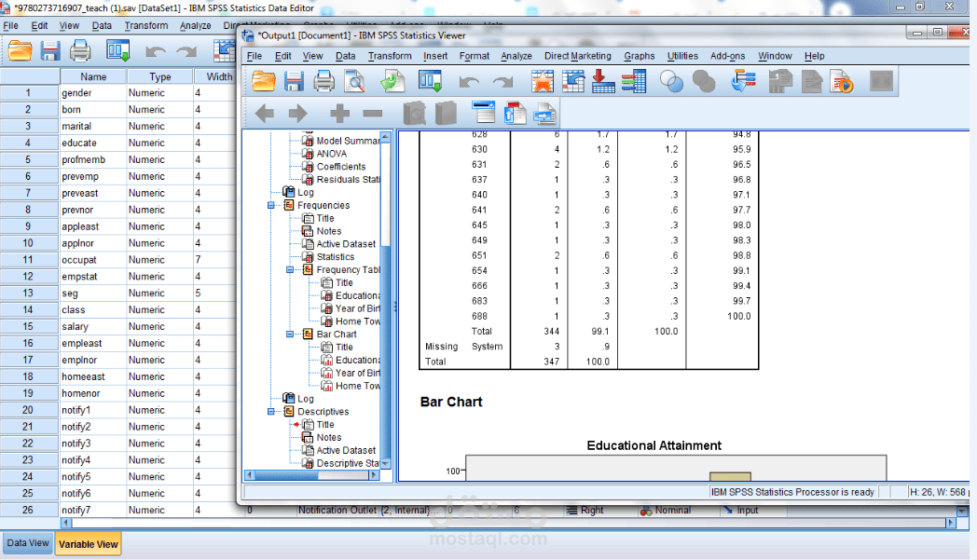
Task: Print the output viewer contents
Action: [323, 82]
